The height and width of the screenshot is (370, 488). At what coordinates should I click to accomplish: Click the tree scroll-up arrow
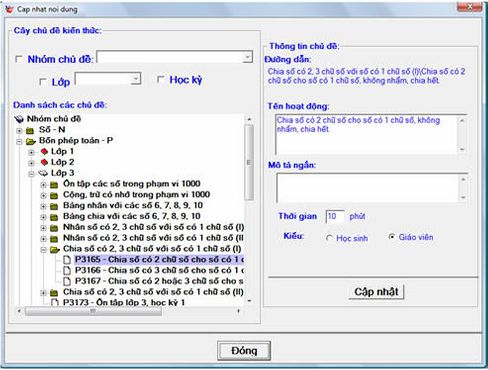click(x=249, y=119)
